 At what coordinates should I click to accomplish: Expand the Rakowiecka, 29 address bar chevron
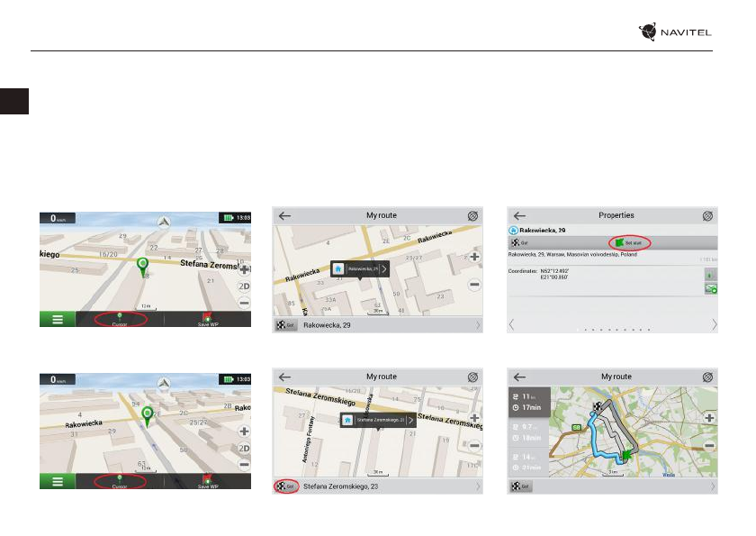[478, 324]
